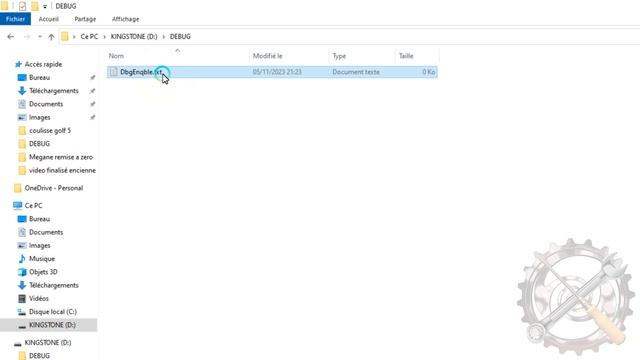Open DEBUG folder in Accès rapide
The image size is (640, 360).
[x=39, y=144]
